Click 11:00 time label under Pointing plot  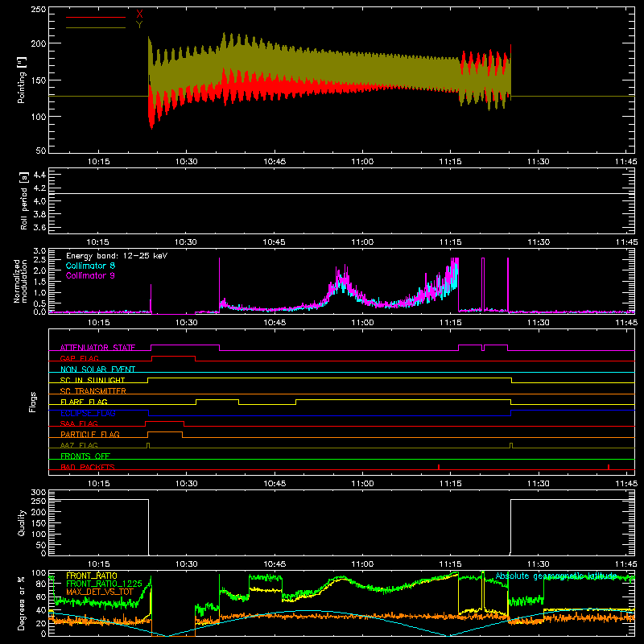coord(363,162)
